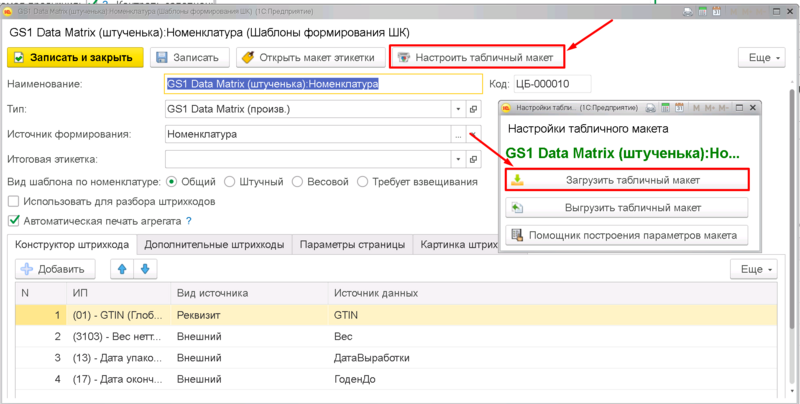Switch to the Дополнительные штрихкоды tab

point(214,244)
